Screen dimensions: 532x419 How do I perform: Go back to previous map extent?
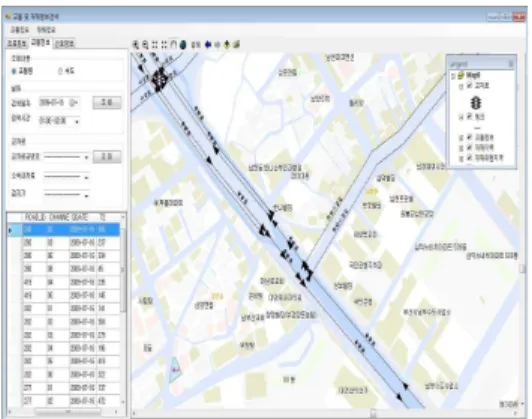[208, 44]
